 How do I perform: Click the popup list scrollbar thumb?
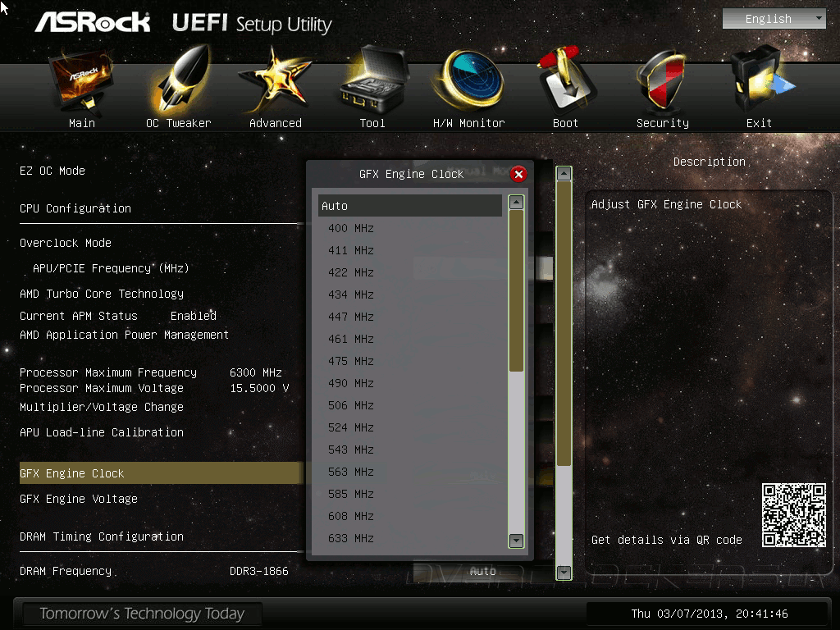[516, 291]
